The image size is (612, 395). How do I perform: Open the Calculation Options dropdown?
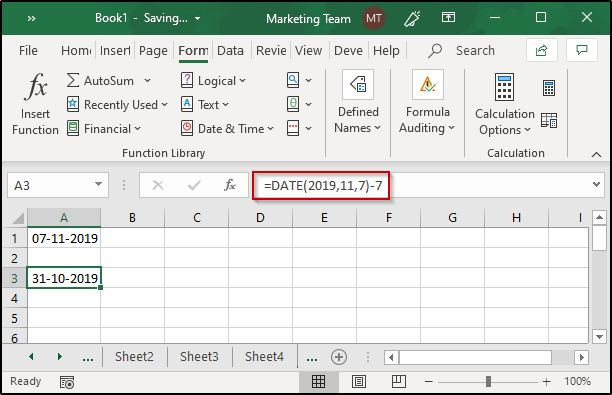click(x=504, y=105)
